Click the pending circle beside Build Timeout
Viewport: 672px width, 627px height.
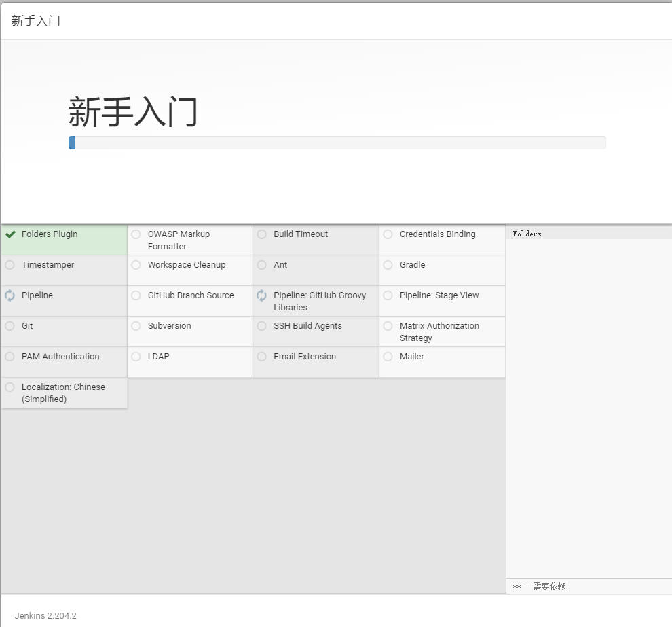pos(262,234)
